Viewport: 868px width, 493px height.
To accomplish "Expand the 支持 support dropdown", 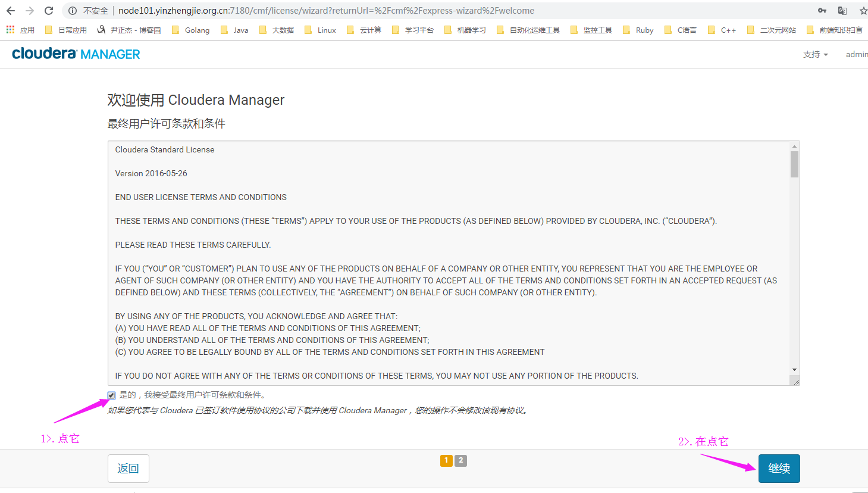I will click(x=816, y=54).
